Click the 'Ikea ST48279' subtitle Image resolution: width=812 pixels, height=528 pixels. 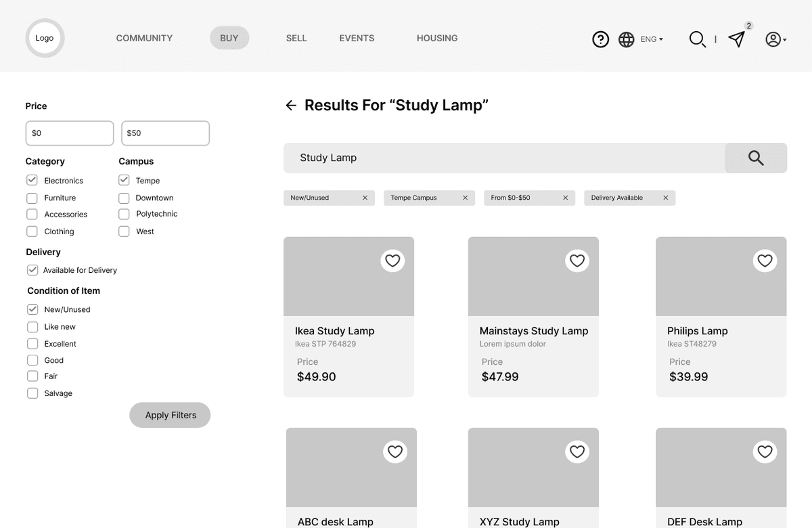click(x=692, y=344)
